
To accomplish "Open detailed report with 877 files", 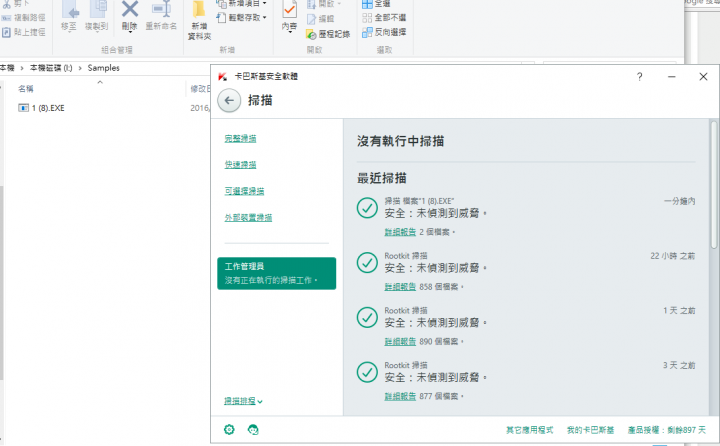I will pyautogui.click(x=400, y=396).
